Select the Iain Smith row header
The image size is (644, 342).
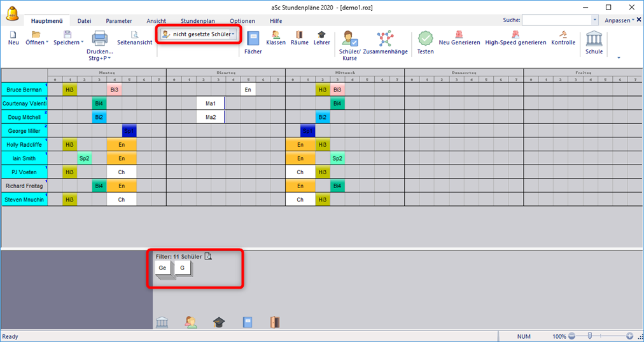(24, 159)
